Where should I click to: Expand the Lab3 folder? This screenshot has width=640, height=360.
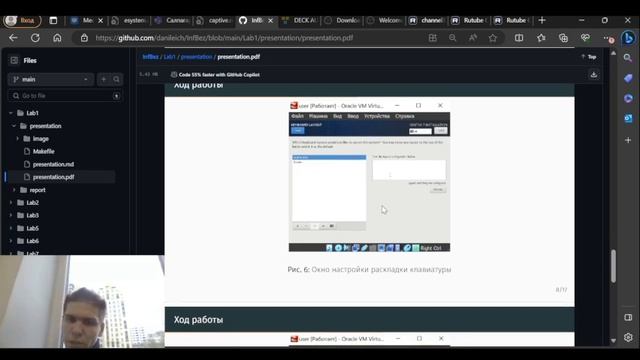11,215
